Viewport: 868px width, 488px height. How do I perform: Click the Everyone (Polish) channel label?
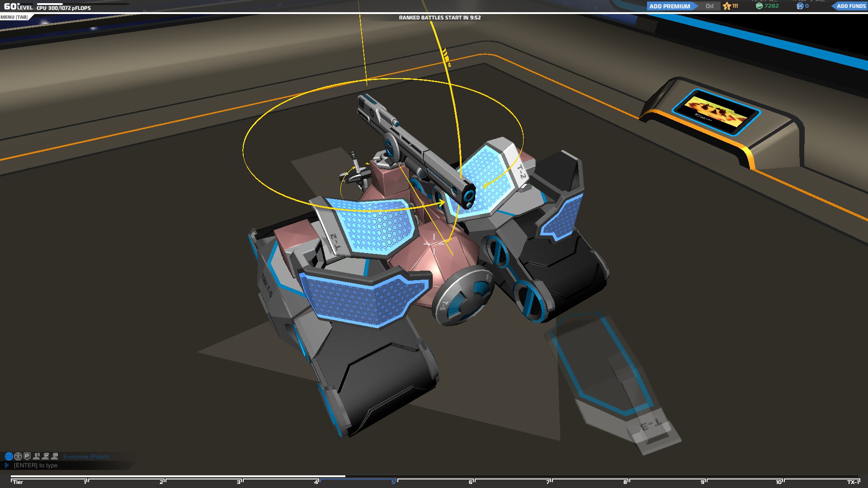86,457
